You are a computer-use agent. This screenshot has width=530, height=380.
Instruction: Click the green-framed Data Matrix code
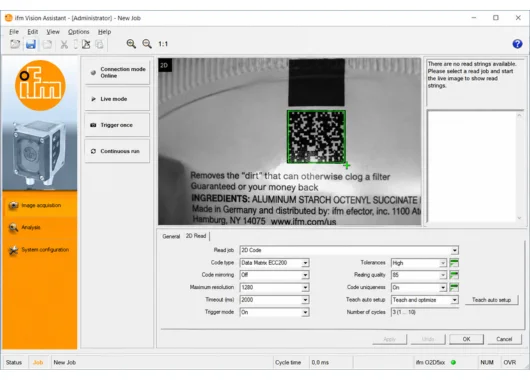point(316,137)
